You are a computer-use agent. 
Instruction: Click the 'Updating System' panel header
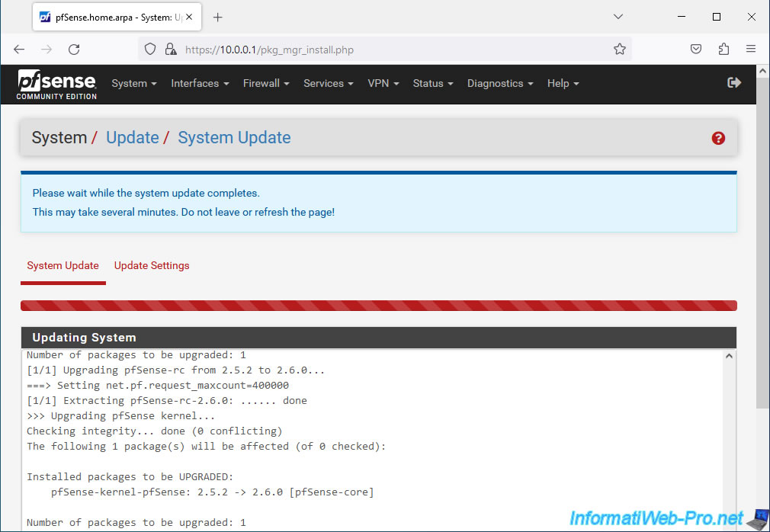pyautogui.click(x=379, y=338)
